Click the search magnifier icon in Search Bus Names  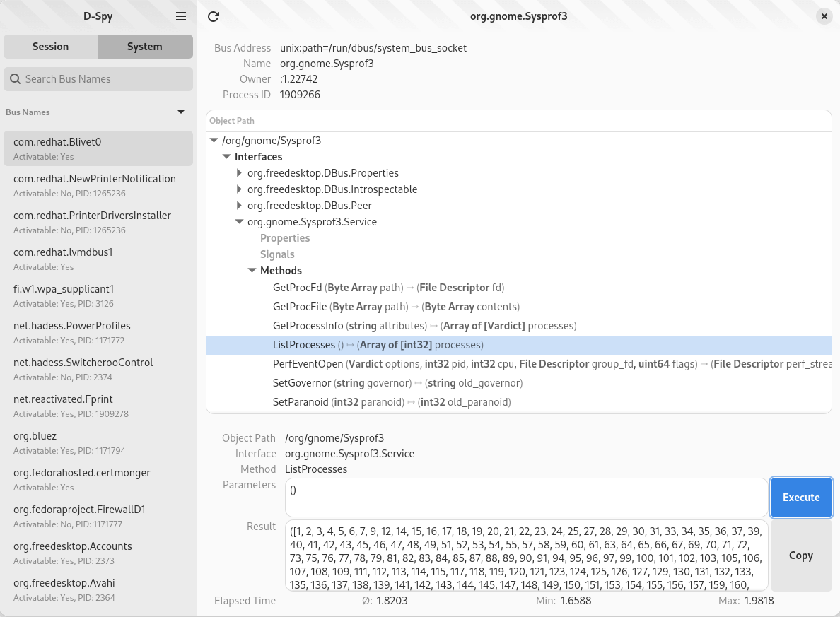pos(15,79)
